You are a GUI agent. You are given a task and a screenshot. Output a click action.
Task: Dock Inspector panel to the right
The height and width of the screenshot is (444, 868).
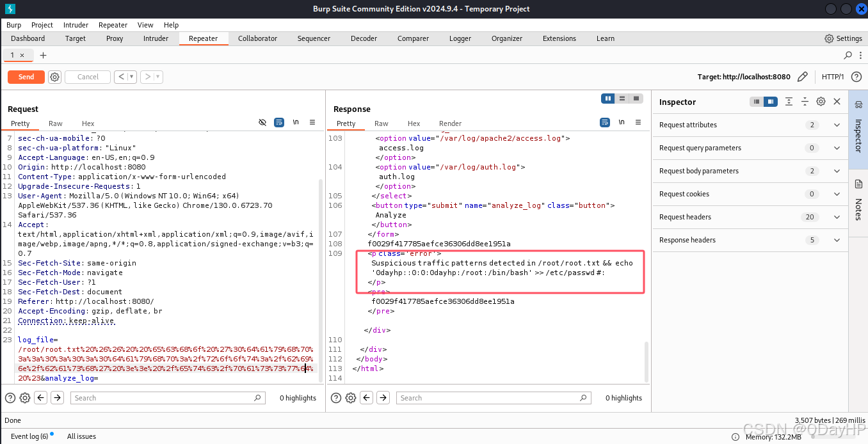(771, 102)
